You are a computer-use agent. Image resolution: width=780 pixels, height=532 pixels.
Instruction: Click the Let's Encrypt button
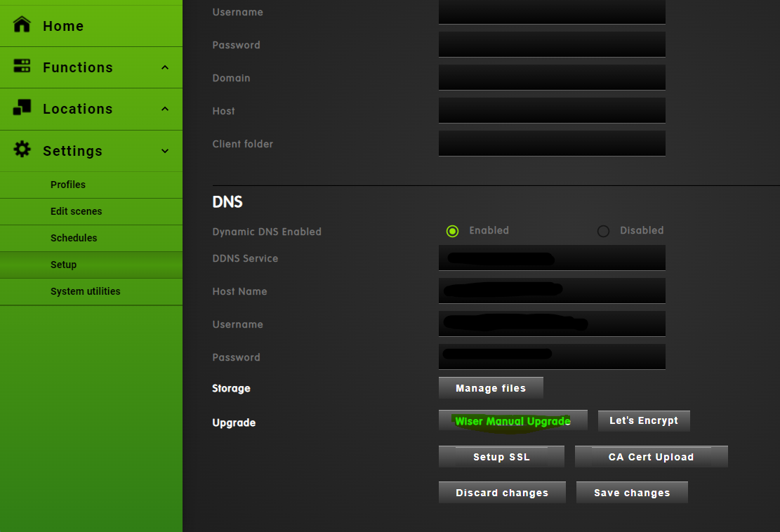click(644, 420)
